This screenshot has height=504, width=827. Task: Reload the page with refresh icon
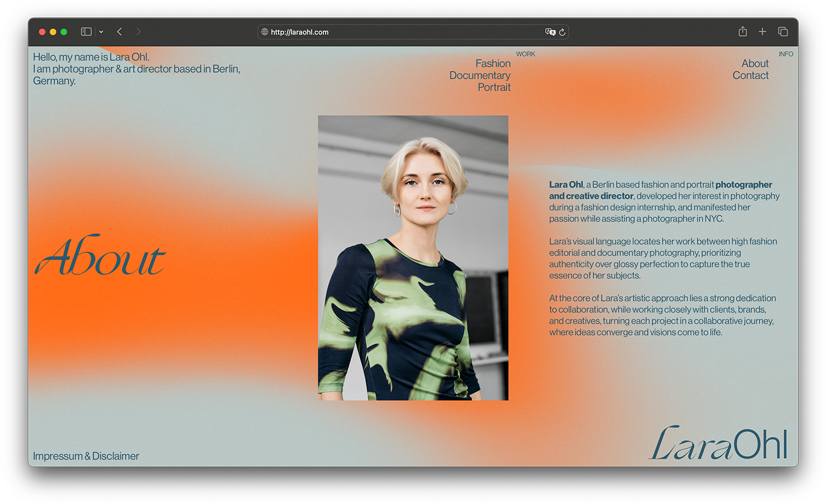(563, 32)
